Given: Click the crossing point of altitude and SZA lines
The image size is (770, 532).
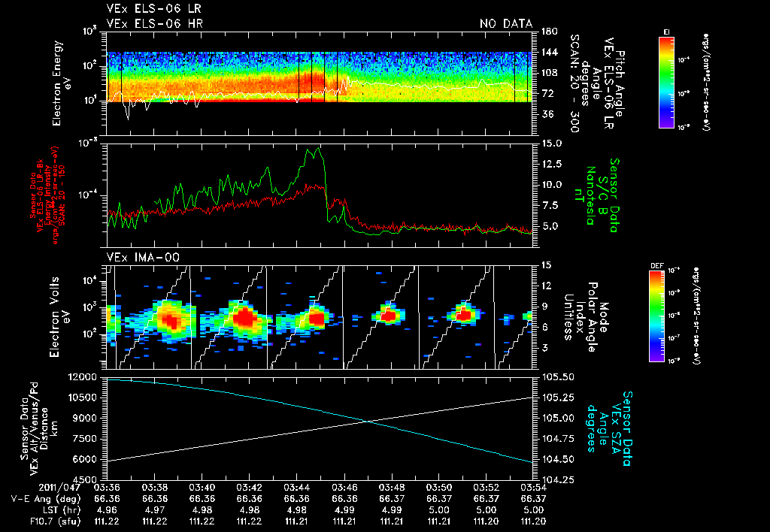Looking at the screenshot, I should (x=366, y=421).
